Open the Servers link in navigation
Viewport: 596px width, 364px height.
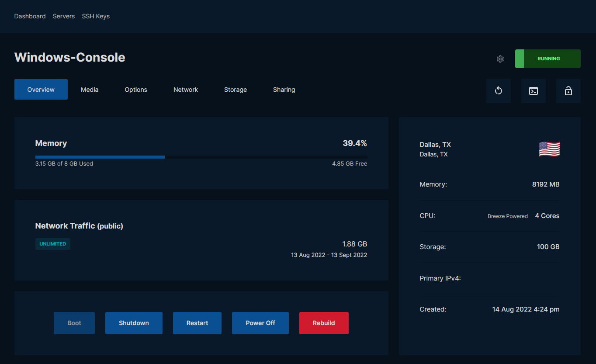pyautogui.click(x=64, y=16)
